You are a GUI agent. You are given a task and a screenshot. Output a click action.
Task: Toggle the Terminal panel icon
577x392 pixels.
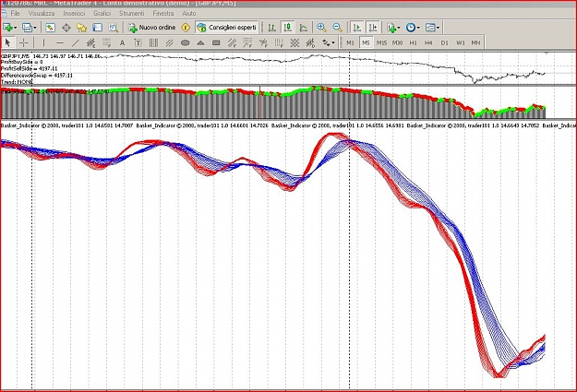(x=97, y=28)
